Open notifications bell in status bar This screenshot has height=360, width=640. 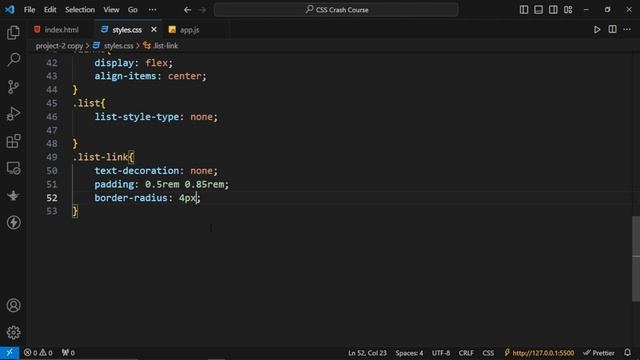[x=627, y=353]
